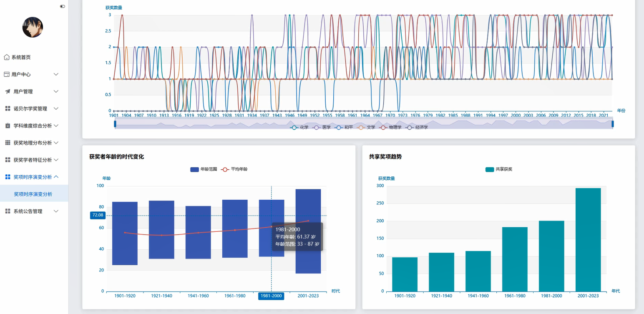Click the 1981-2000 shared prizes bar

click(551, 256)
